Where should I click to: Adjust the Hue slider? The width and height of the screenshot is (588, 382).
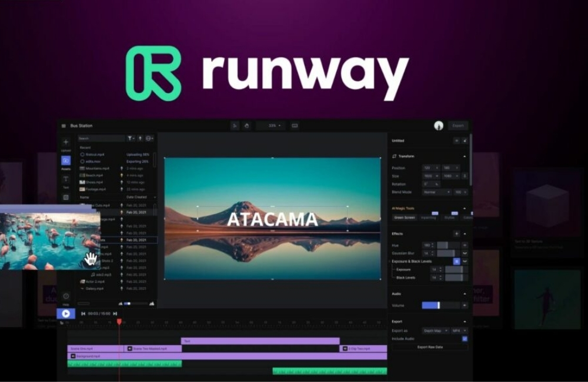click(448, 246)
